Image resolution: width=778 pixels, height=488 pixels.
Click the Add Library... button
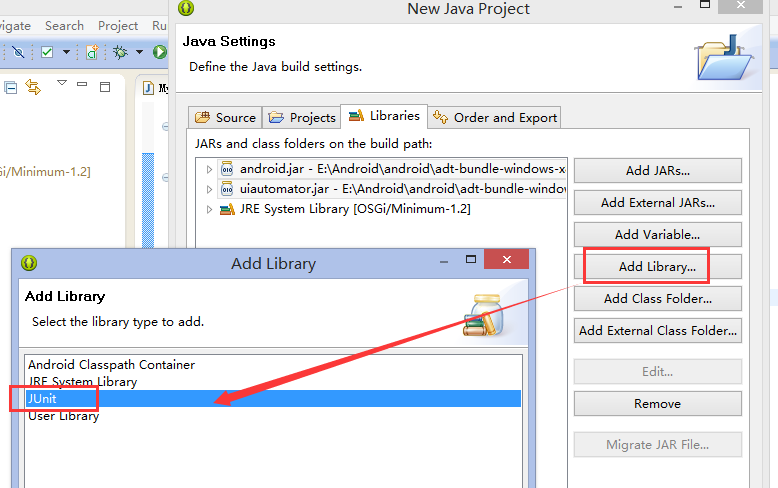point(657,267)
